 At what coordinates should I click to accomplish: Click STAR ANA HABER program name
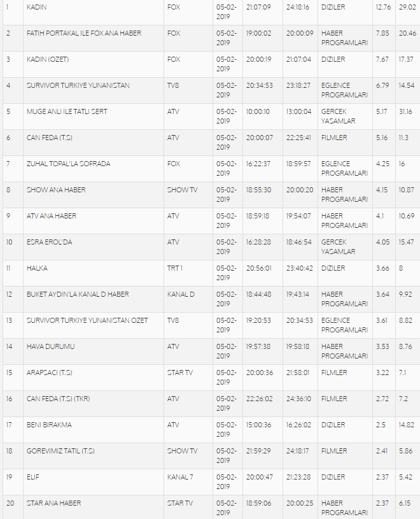[54, 504]
